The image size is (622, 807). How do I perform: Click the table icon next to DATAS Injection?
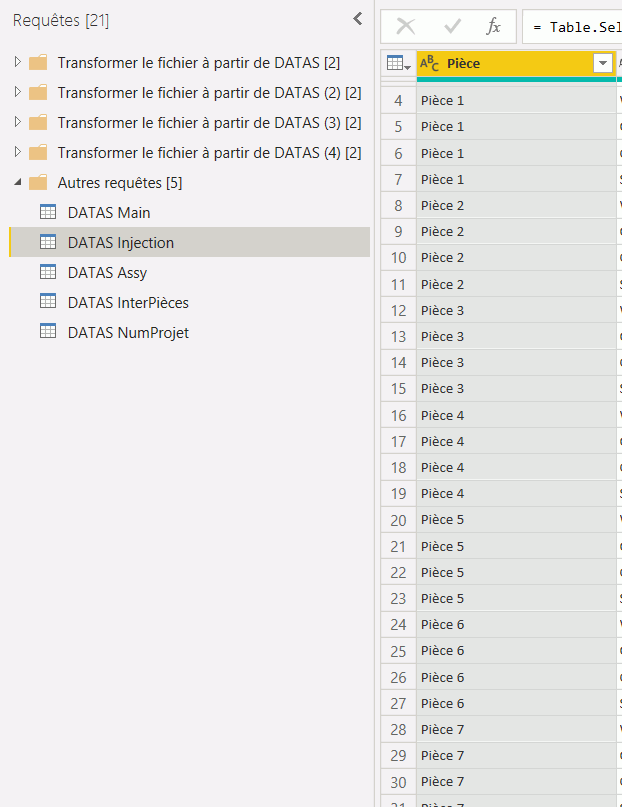tap(48, 241)
